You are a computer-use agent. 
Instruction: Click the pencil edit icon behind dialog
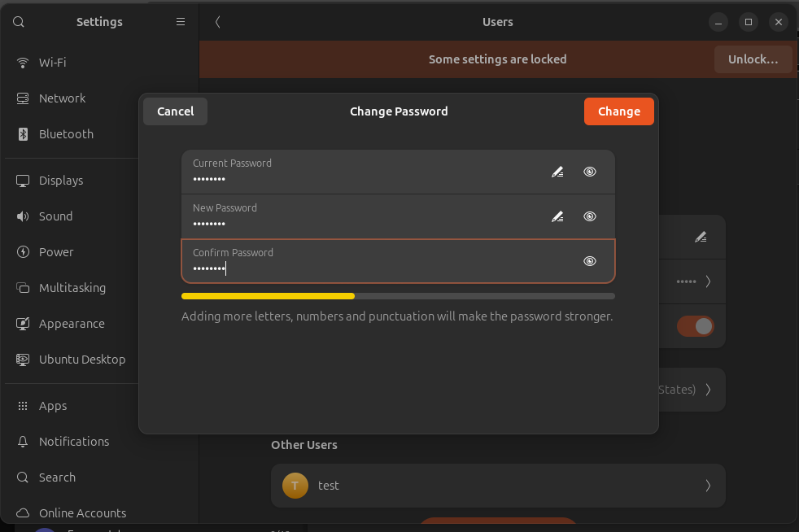click(x=701, y=237)
